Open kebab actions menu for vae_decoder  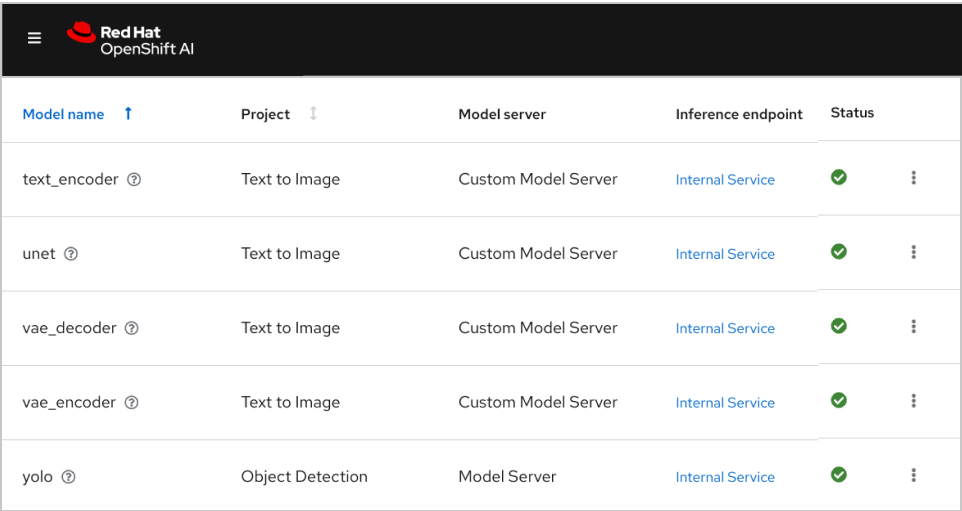pos(913,326)
